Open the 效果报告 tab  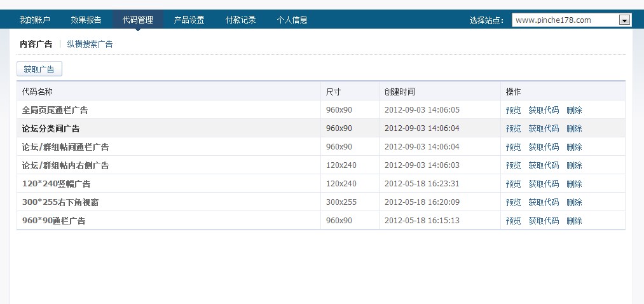[86, 20]
